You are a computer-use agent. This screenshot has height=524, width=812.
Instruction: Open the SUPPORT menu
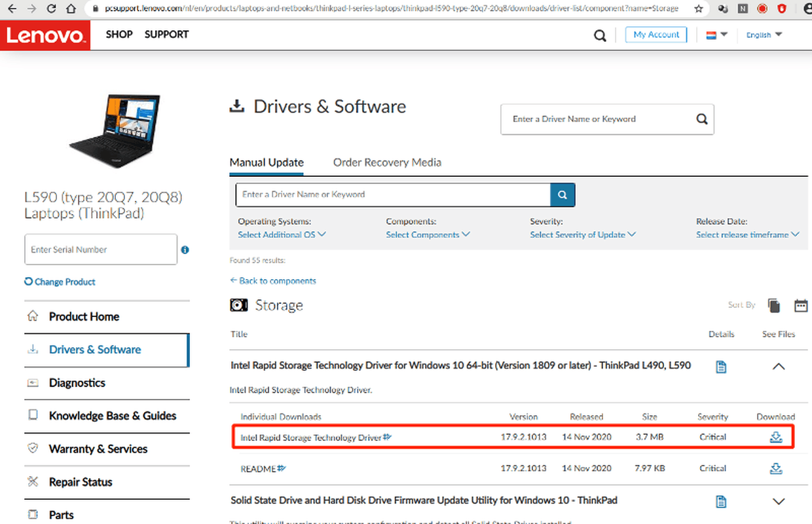[166, 35]
